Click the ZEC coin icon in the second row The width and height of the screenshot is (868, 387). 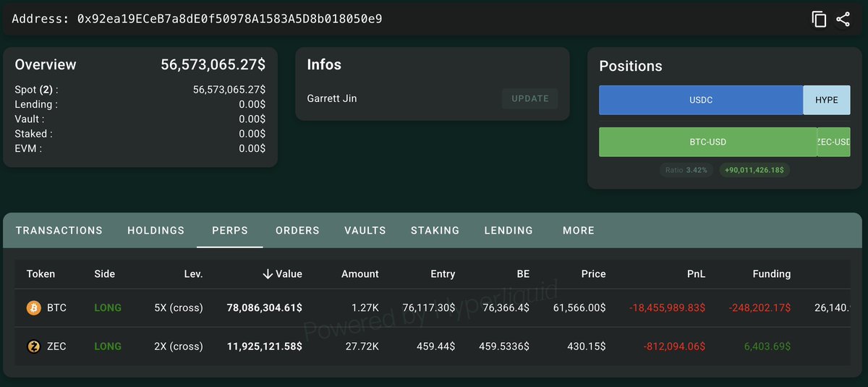click(34, 346)
